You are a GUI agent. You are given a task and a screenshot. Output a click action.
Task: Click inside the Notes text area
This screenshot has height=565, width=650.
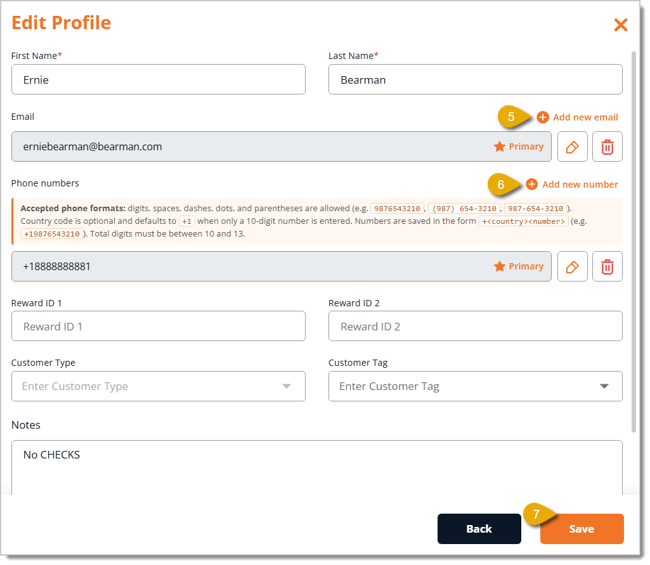coord(317,468)
